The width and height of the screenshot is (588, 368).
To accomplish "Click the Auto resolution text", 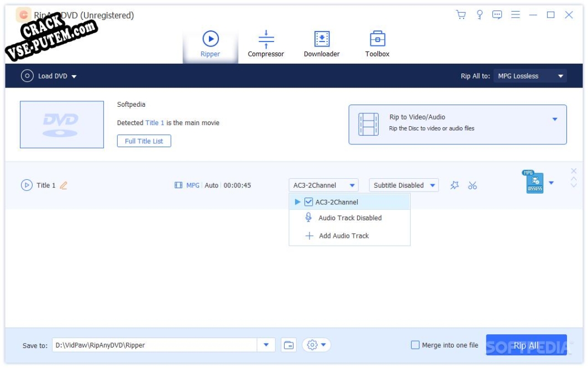I will [211, 185].
